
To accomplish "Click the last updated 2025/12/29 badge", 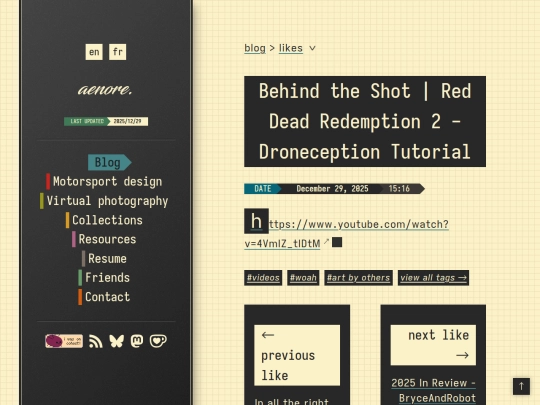I will [x=106, y=121].
